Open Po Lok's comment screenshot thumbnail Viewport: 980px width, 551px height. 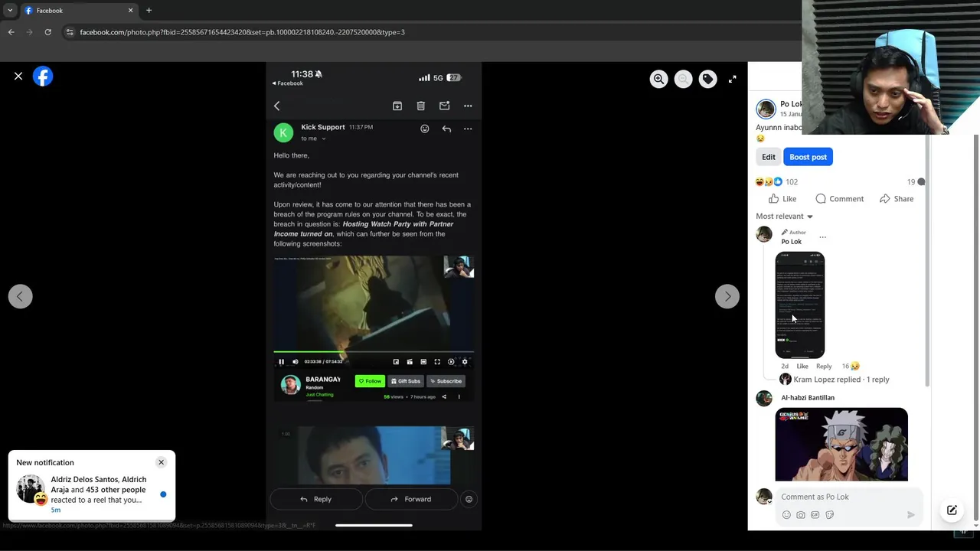pyautogui.click(x=800, y=305)
